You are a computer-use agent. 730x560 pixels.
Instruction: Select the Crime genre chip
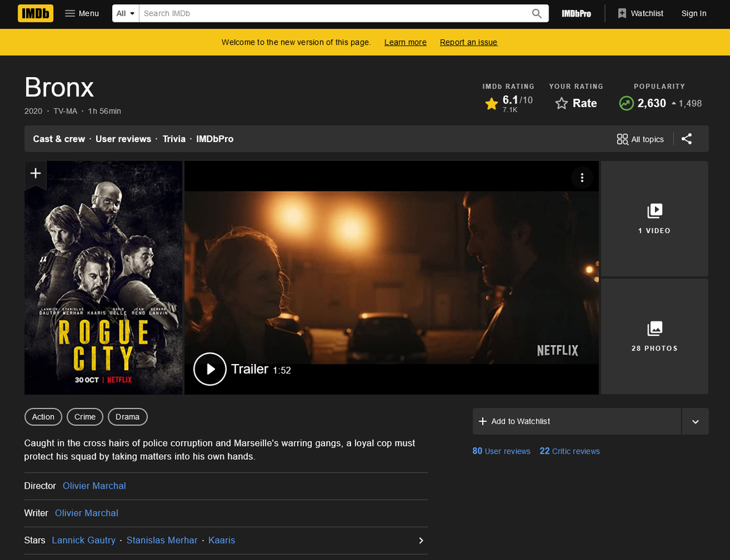pos(85,416)
